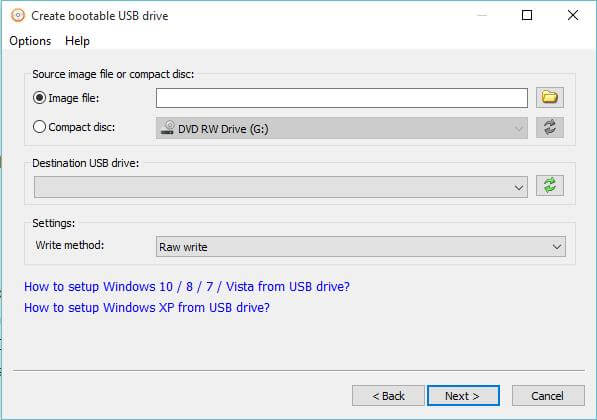Image resolution: width=597 pixels, height=420 pixels.
Task: Click the < Back button
Action: point(388,396)
